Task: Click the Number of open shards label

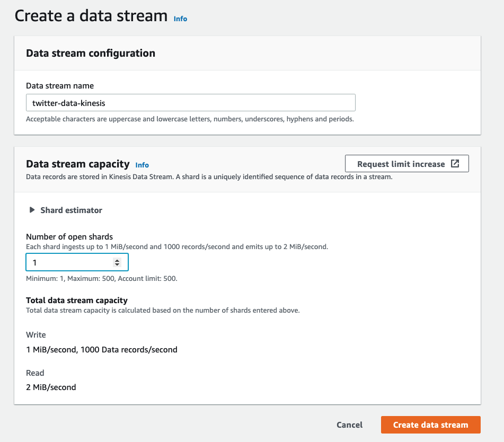Action: click(x=69, y=236)
